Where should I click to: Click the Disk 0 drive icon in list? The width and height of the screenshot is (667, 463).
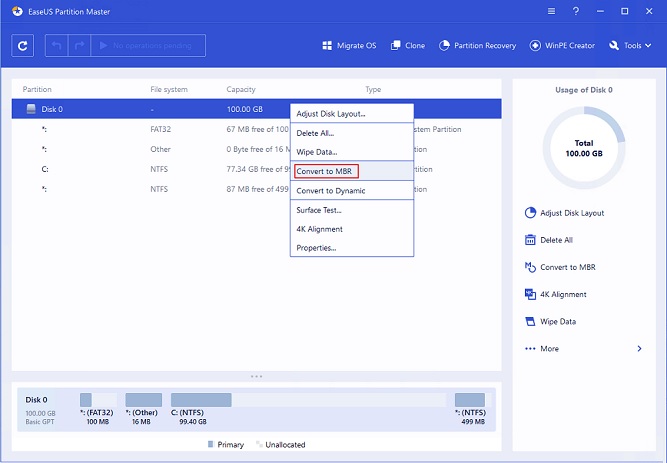pos(31,109)
